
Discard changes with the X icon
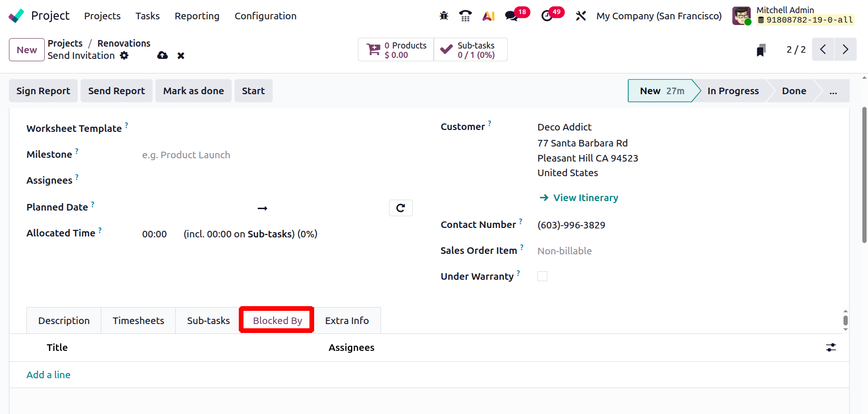pos(181,56)
